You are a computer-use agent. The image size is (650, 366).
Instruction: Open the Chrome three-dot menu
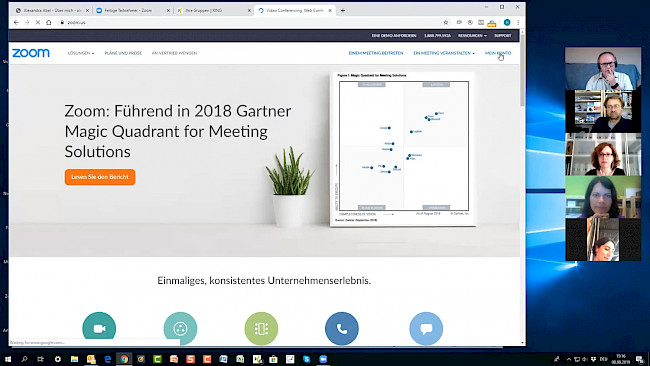[x=518, y=22]
